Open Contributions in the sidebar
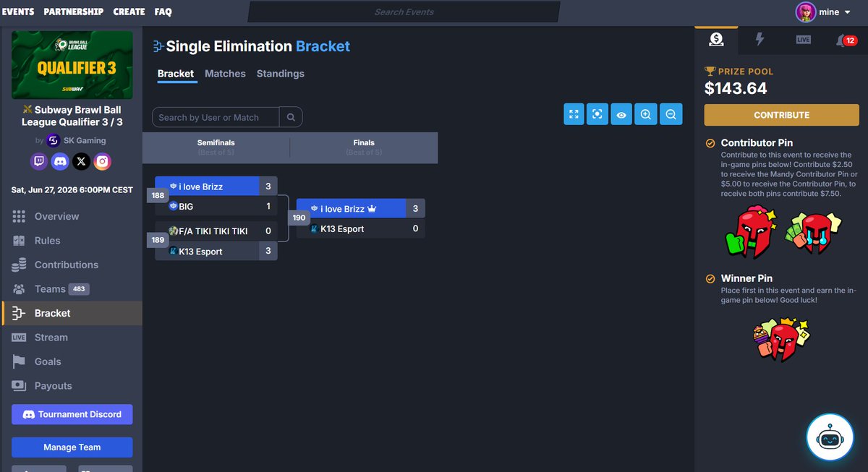Viewport: 868px width, 472px height. pyautogui.click(x=72, y=265)
